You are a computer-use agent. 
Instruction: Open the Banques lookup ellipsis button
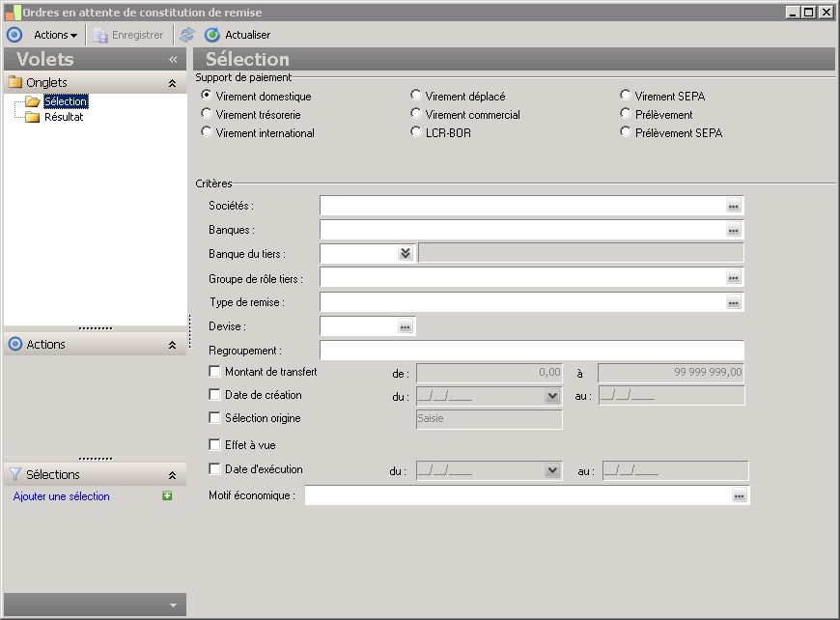point(734,230)
